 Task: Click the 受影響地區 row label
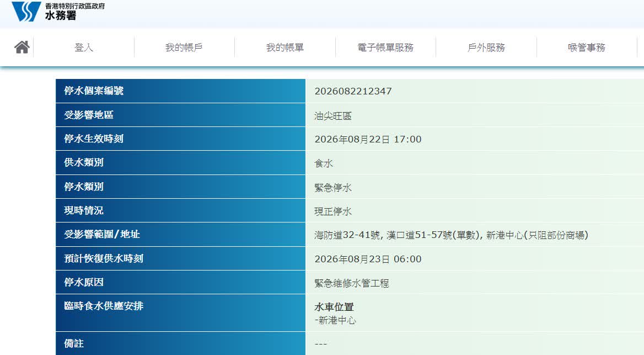pyautogui.click(x=89, y=115)
